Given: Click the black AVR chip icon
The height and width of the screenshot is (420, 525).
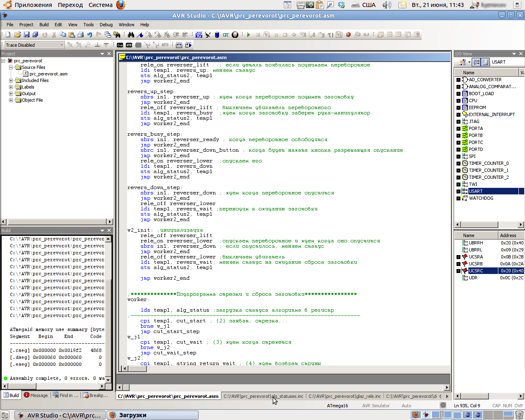Looking at the screenshot, I should click(129, 45).
